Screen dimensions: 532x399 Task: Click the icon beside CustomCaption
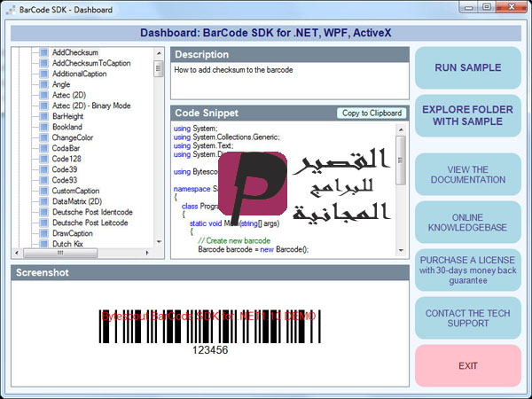click(x=43, y=191)
